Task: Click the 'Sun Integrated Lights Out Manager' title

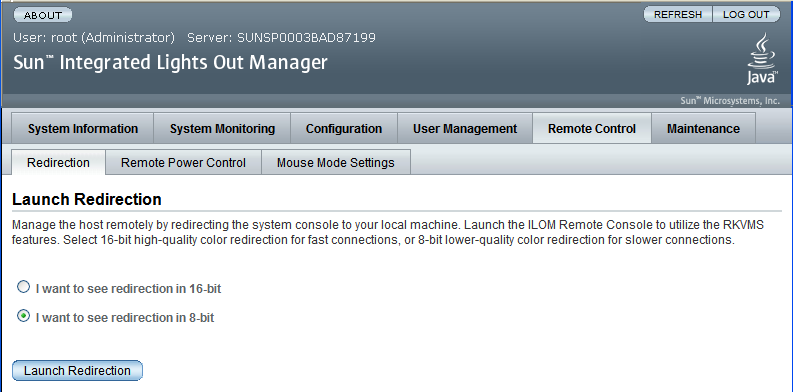Action: point(170,63)
